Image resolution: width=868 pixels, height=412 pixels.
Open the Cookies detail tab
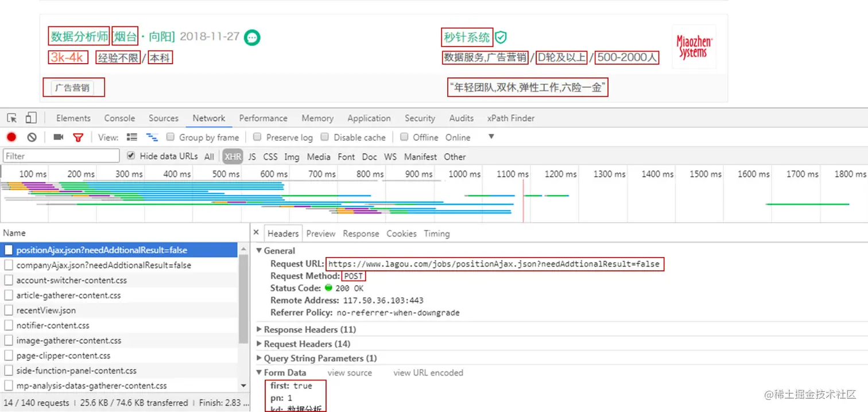coord(401,234)
